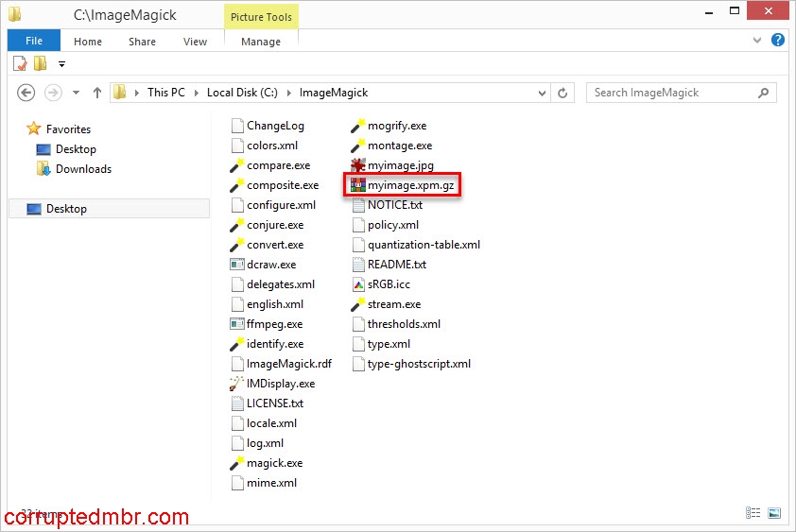Click the Search ImageMagick field
Image resolution: width=796 pixels, height=532 pixels.
671,93
